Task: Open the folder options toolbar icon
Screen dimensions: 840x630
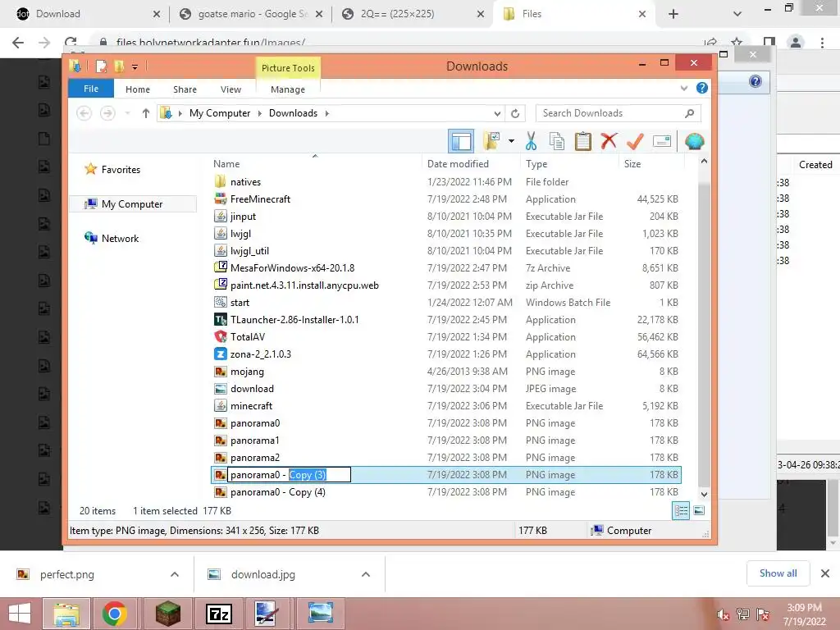Action: pyautogui.click(x=491, y=141)
